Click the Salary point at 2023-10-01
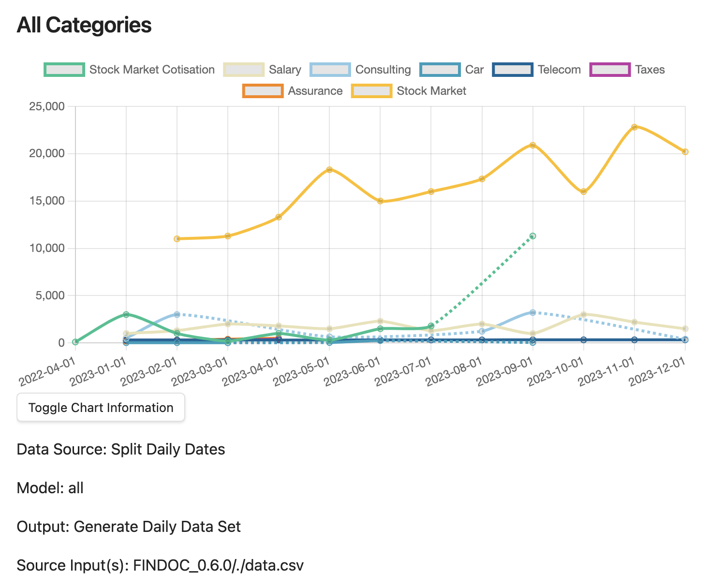 (584, 314)
